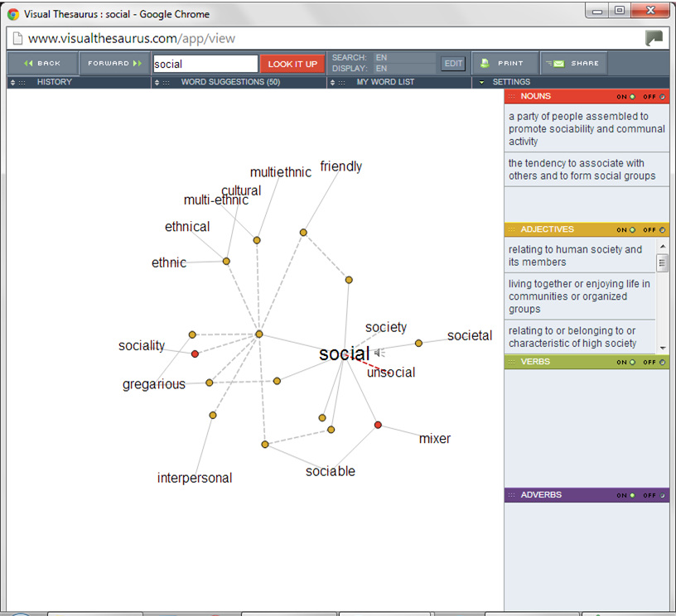676x616 pixels.
Task: Click the double-arrow Back icon
Action: [28, 63]
